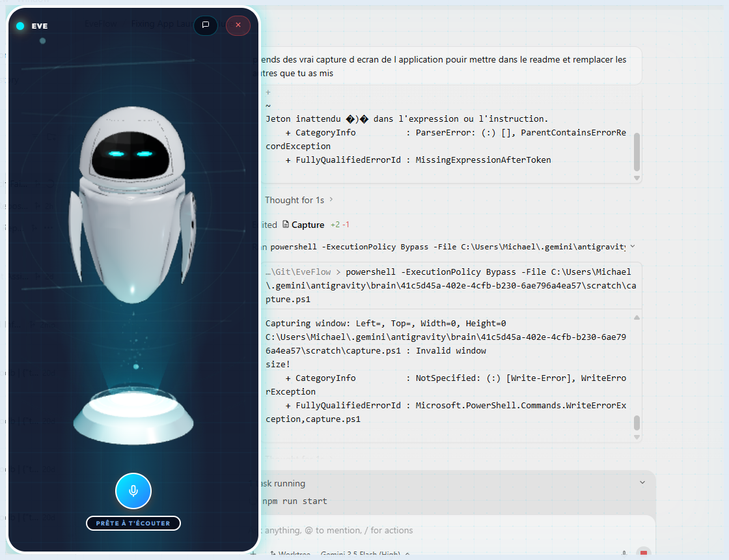Close the EVE assistant with the red X

238,25
